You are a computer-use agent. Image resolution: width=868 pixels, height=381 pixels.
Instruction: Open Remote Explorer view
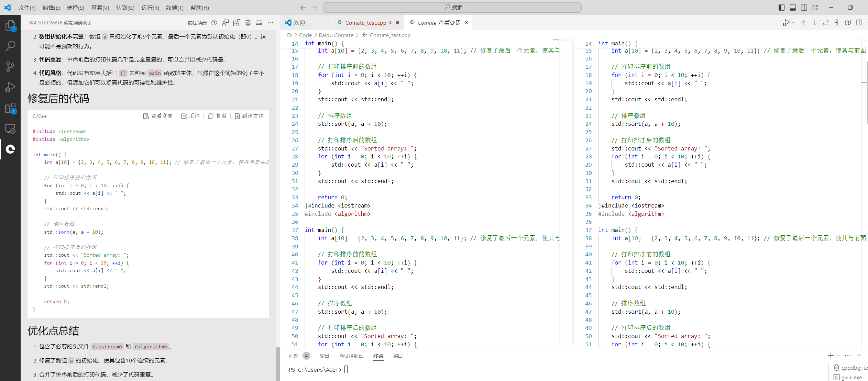click(x=10, y=129)
